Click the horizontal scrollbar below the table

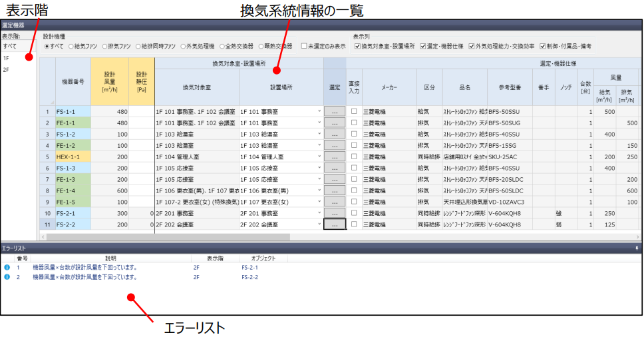pos(166,236)
